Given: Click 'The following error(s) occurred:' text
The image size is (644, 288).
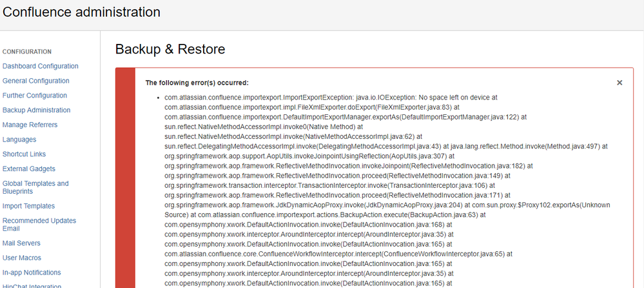Looking at the screenshot, I should tap(197, 83).
